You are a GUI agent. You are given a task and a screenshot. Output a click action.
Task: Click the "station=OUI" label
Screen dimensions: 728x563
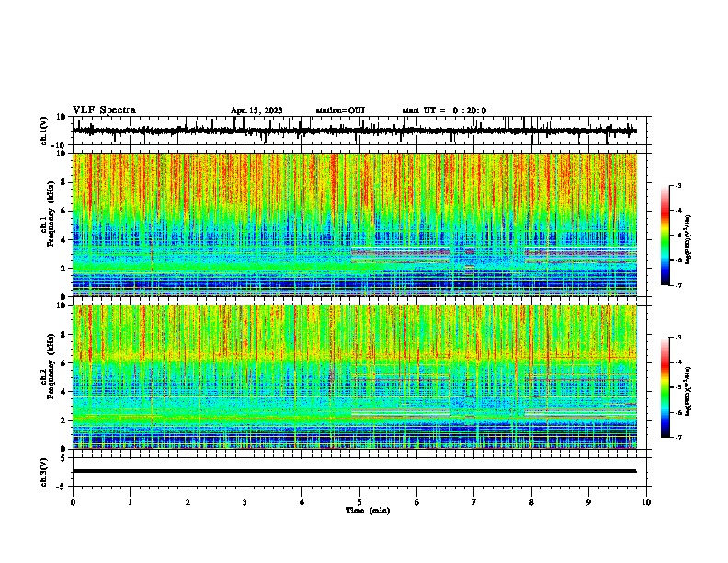click(x=340, y=110)
